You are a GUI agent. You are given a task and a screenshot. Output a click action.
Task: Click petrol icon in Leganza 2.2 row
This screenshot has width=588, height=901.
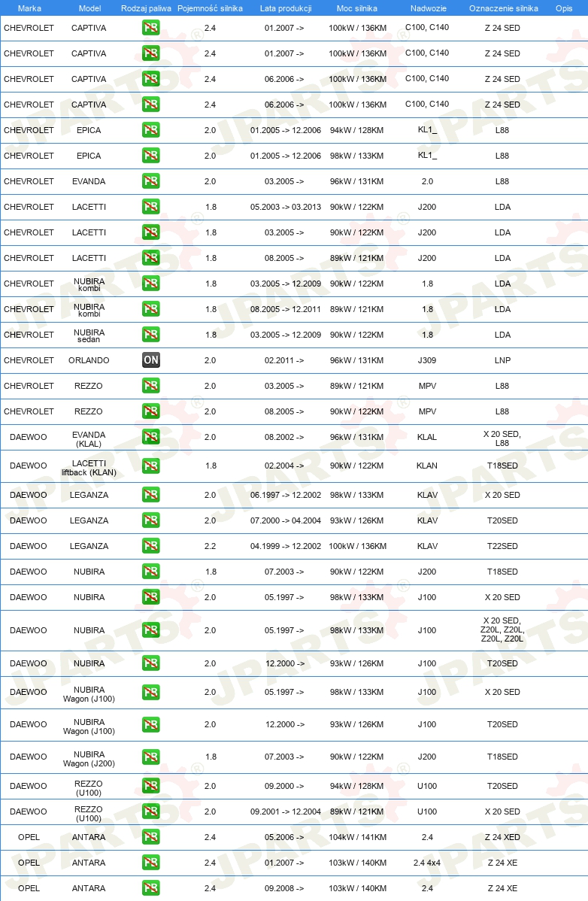(x=151, y=546)
